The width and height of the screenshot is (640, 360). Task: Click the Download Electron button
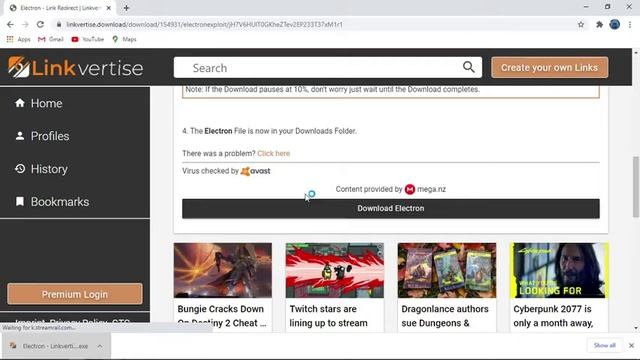pos(391,209)
